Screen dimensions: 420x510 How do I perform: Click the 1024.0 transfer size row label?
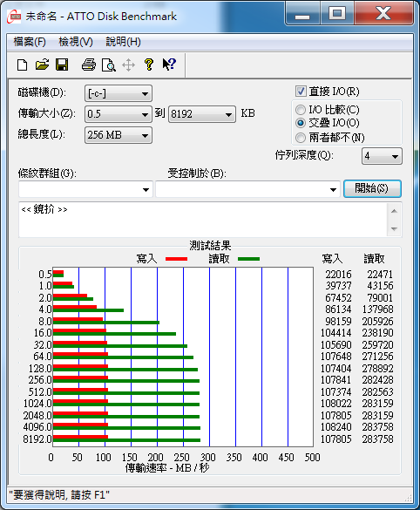coord(37,404)
